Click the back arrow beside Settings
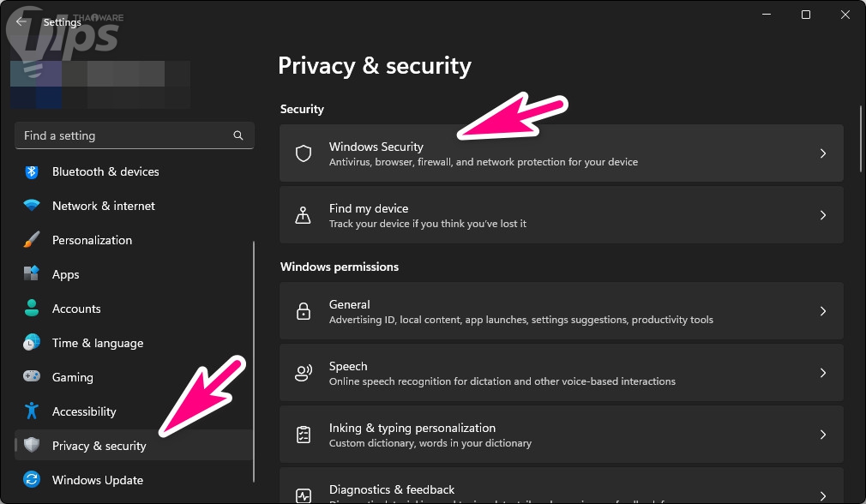This screenshot has width=866, height=504. pos(21,22)
